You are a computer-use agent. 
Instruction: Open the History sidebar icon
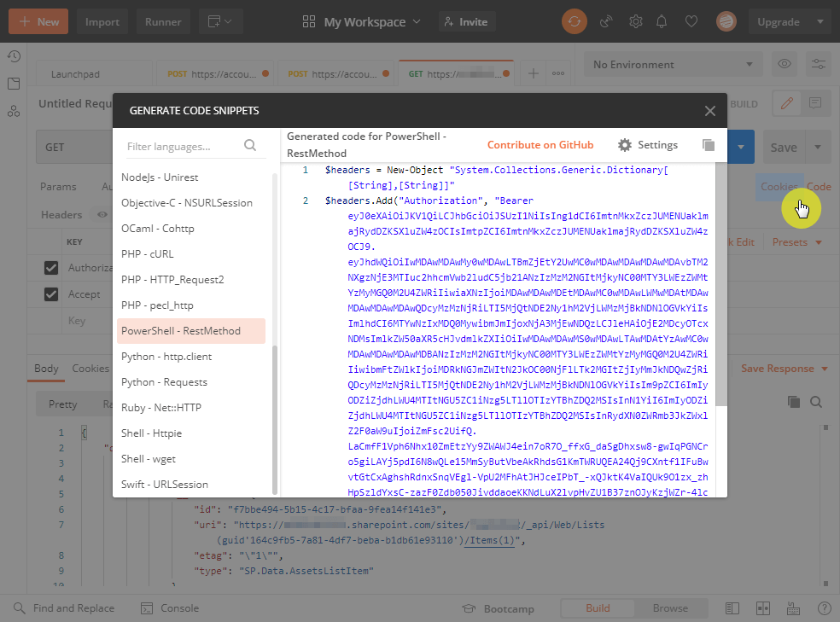pyautogui.click(x=14, y=56)
